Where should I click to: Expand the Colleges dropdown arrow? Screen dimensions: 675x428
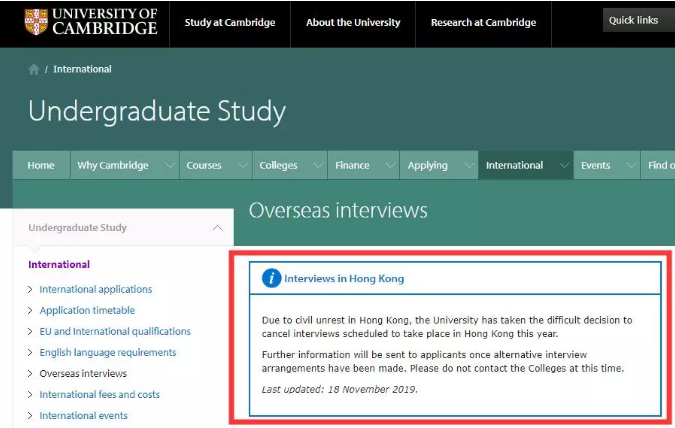point(318,166)
